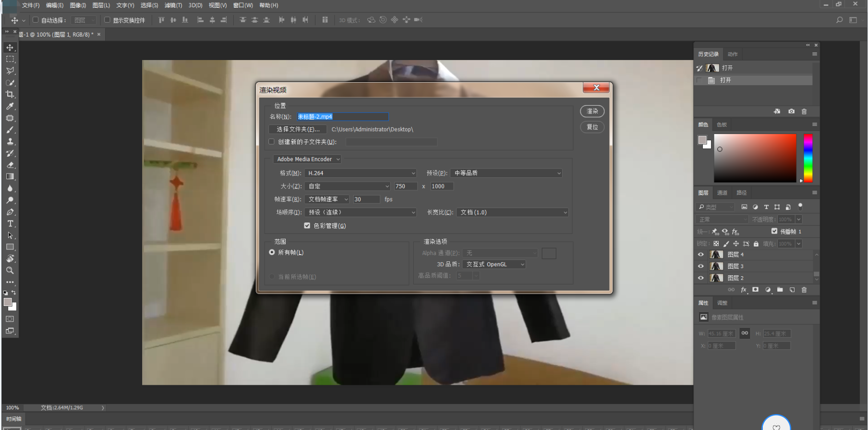Pick color in red color field
The width and height of the screenshot is (868, 430).
pyautogui.click(x=755, y=158)
